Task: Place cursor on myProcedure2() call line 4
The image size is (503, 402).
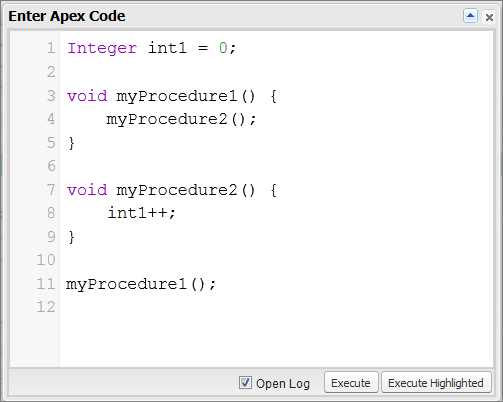Action: (181, 119)
